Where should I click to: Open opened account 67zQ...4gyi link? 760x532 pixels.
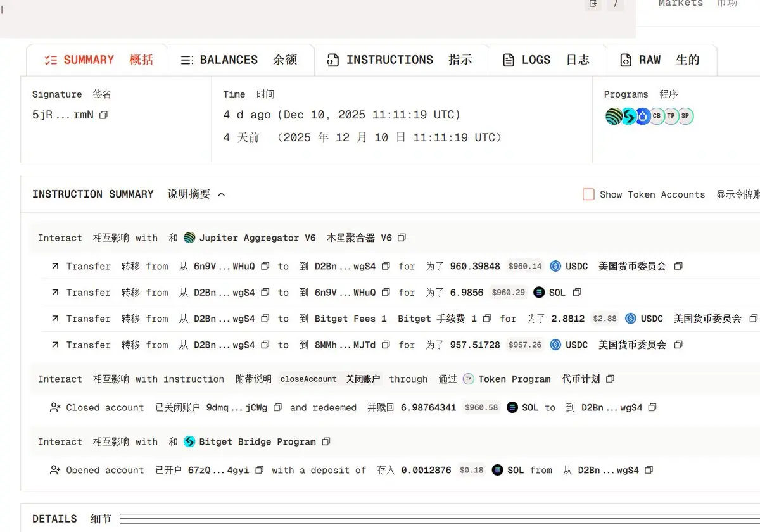pyautogui.click(x=218, y=471)
